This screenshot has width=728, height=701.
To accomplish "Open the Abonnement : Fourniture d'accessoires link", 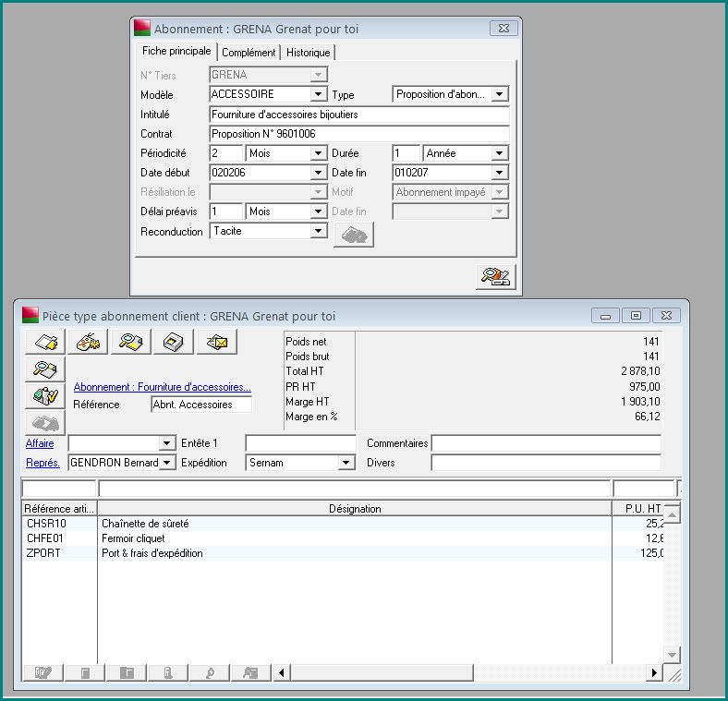I will 162,387.
